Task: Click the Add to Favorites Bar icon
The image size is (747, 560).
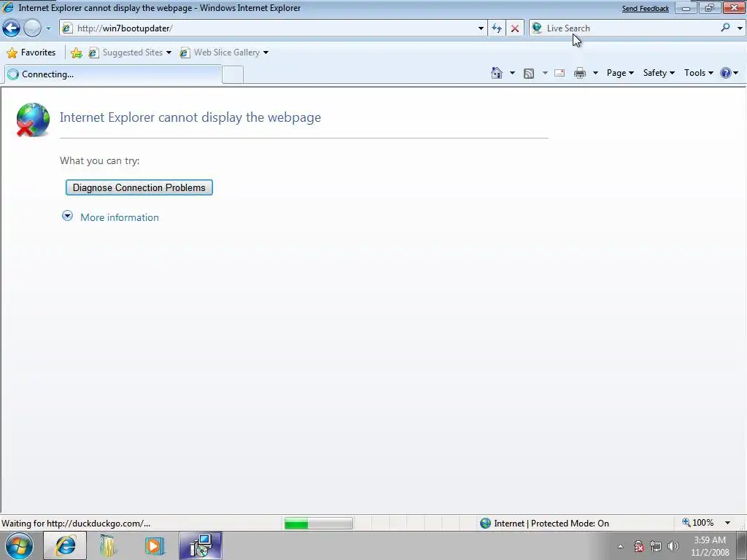Action: pyautogui.click(x=76, y=52)
